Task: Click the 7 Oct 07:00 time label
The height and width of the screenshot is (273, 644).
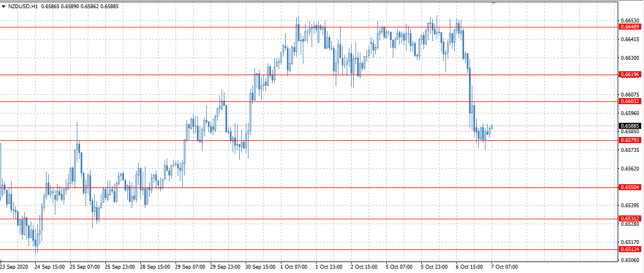Action: pos(505,267)
